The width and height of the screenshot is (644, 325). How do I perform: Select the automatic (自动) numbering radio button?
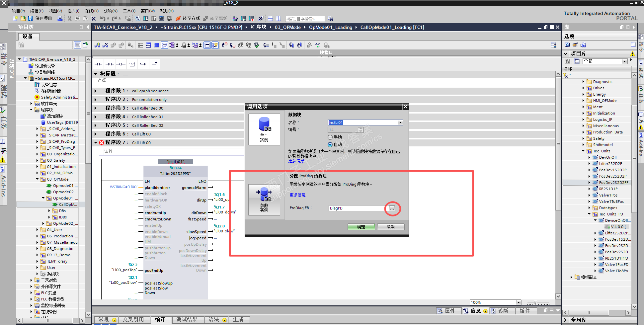tap(330, 145)
